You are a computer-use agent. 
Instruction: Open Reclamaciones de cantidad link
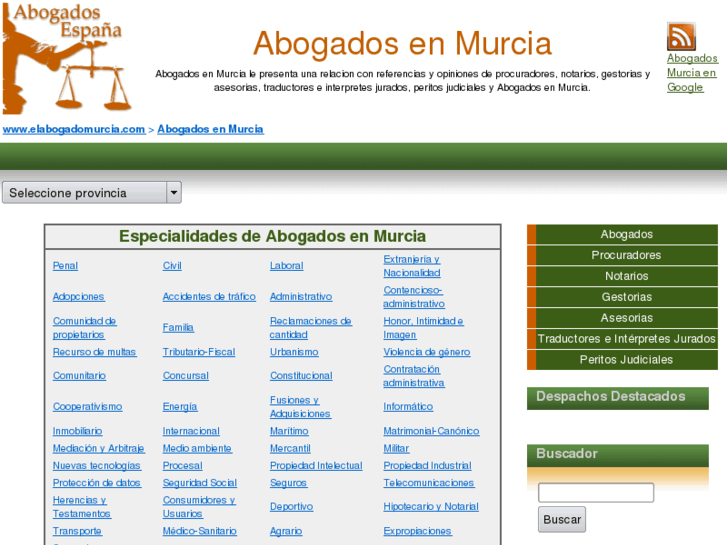pyautogui.click(x=311, y=327)
